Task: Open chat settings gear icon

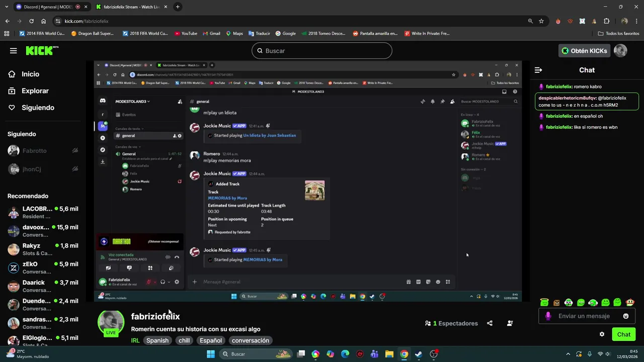Action: pos(602,334)
